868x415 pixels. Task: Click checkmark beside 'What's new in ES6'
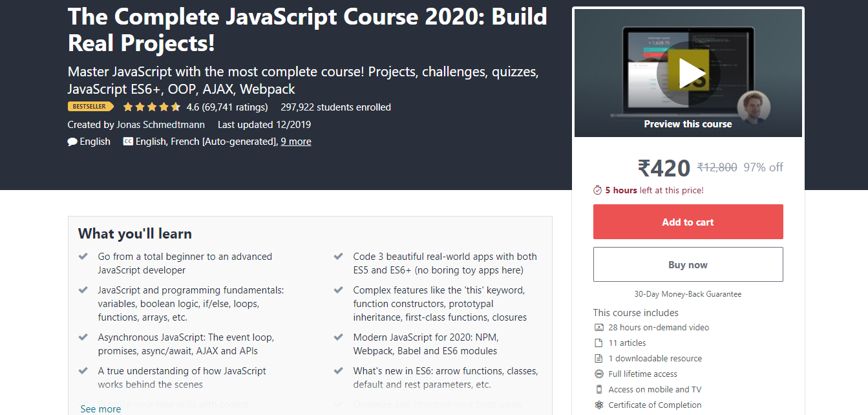[339, 371]
